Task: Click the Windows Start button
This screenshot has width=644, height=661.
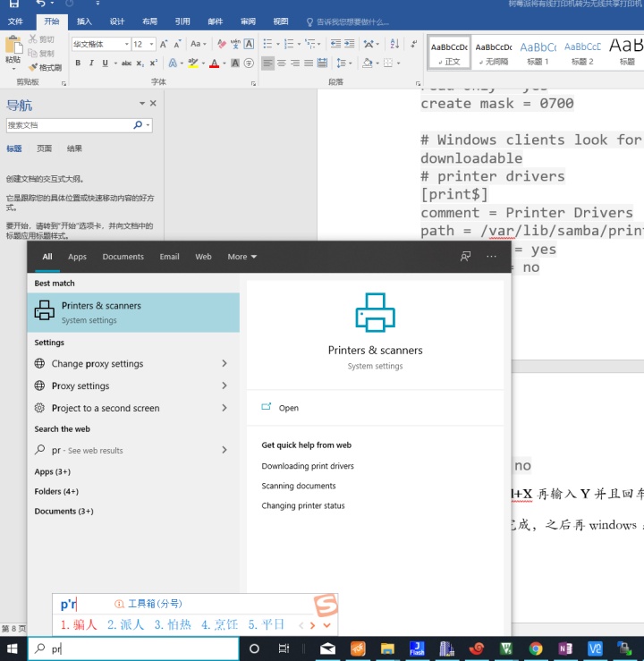Action: tap(13, 648)
